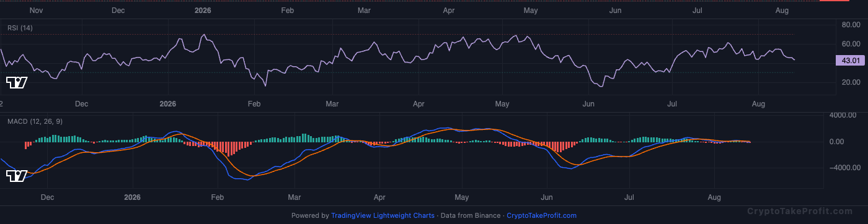Image resolution: width=868 pixels, height=224 pixels.
Task: Click Dec on the RSI pane time axis
Action: pos(81,104)
